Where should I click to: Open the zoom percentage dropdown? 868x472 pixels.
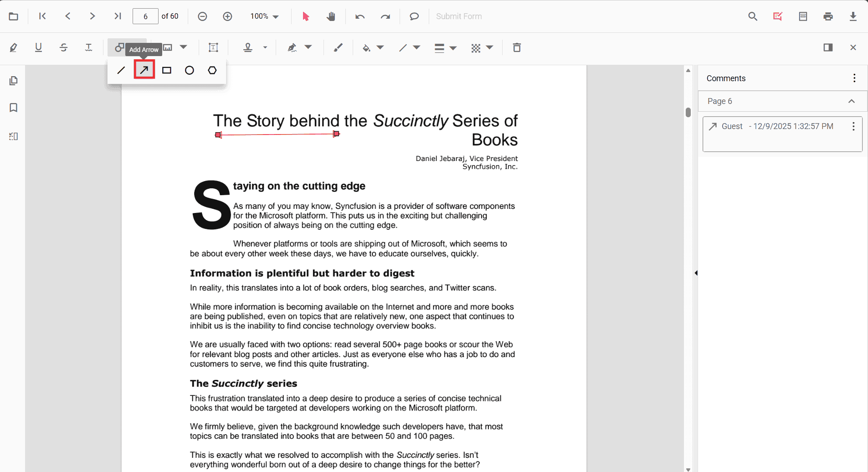point(264,16)
